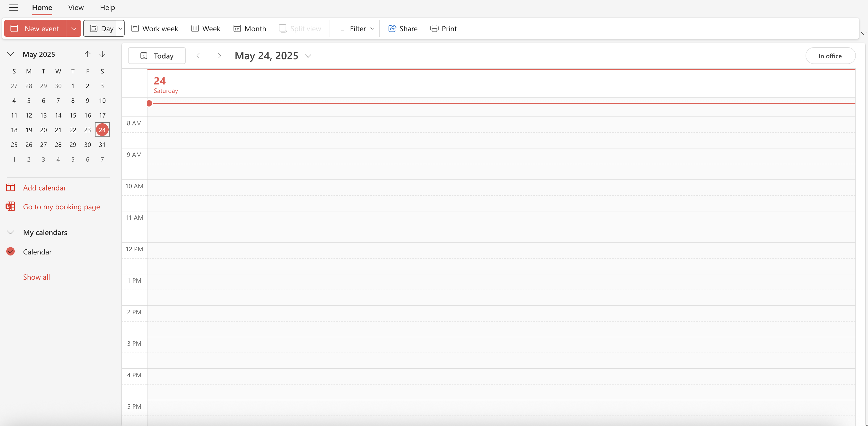Image resolution: width=868 pixels, height=426 pixels.
Task: Switch to the Home tab
Action: pos(42,7)
